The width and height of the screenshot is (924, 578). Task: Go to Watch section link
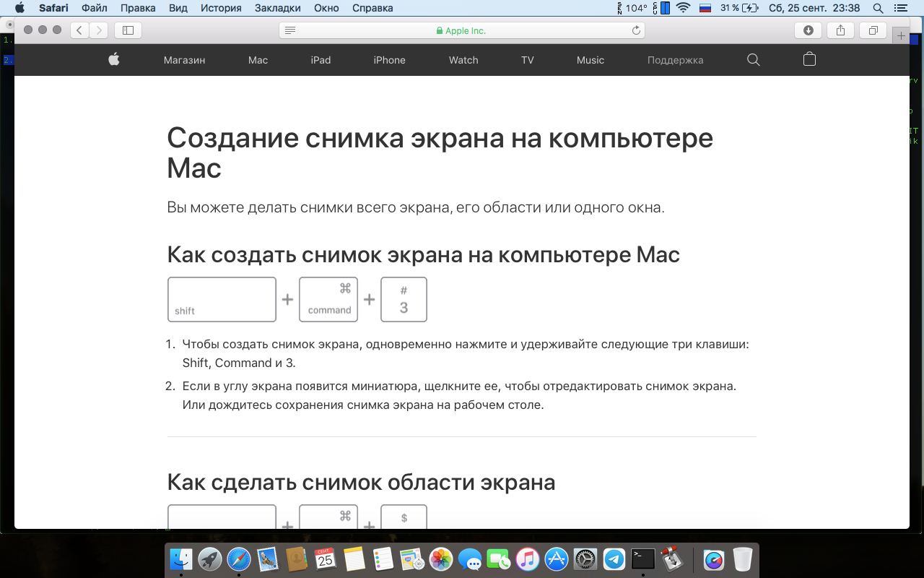[x=463, y=60]
